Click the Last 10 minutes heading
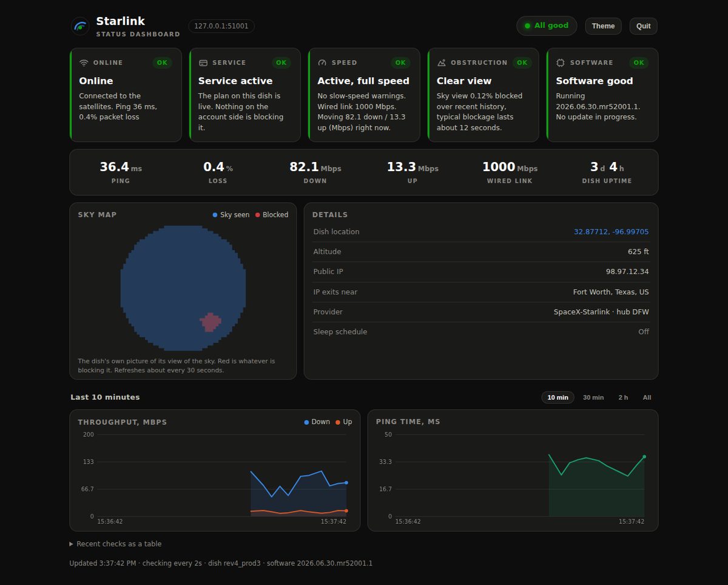Viewport: 728px width, 585px height. [x=105, y=397]
